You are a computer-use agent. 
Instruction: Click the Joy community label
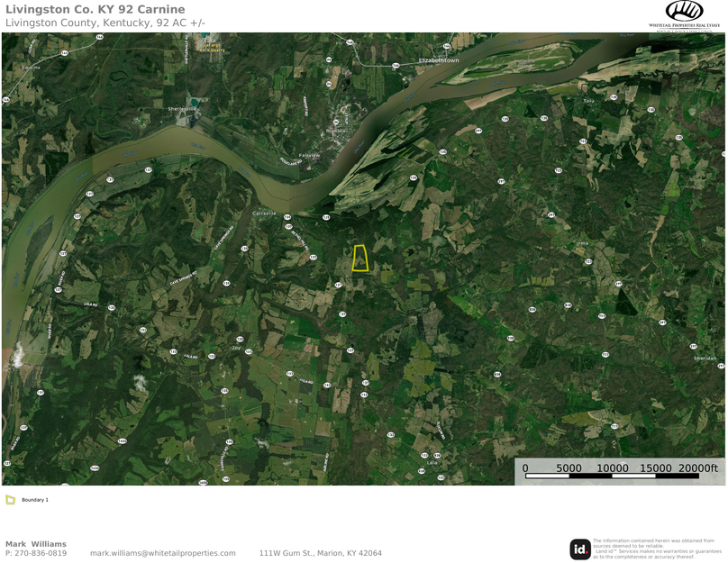point(236,348)
